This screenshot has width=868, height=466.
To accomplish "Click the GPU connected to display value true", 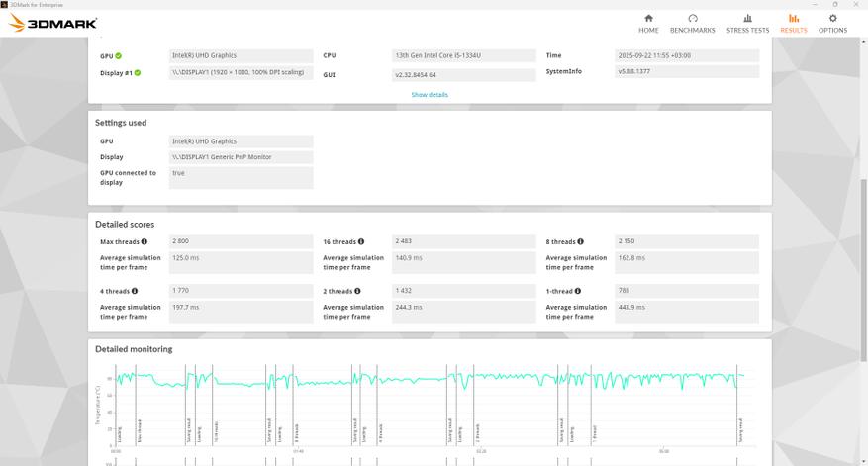I will [x=241, y=178].
